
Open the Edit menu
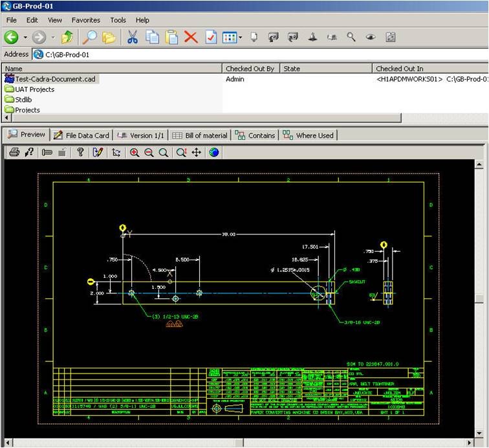[32, 20]
